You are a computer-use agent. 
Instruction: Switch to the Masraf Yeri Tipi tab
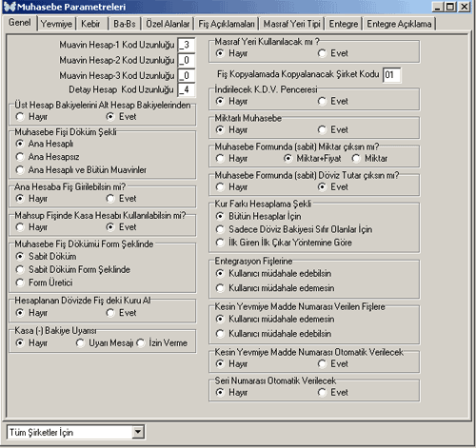click(x=291, y=24)
